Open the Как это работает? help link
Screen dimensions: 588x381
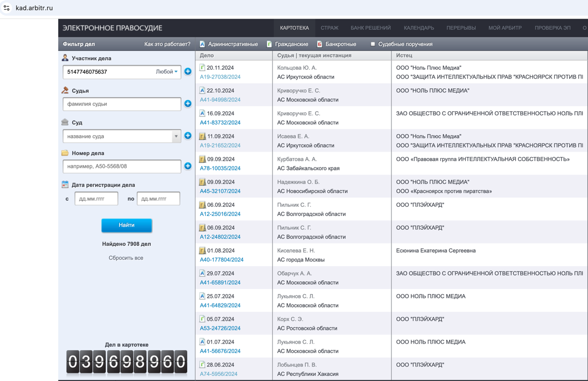coord(167,44)
